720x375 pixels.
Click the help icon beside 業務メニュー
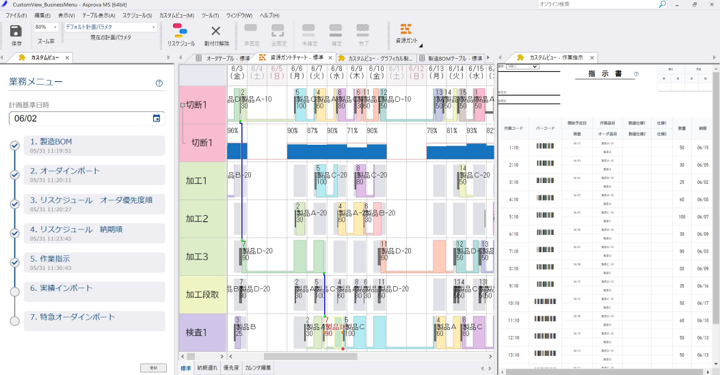click(x=159, y=83)
